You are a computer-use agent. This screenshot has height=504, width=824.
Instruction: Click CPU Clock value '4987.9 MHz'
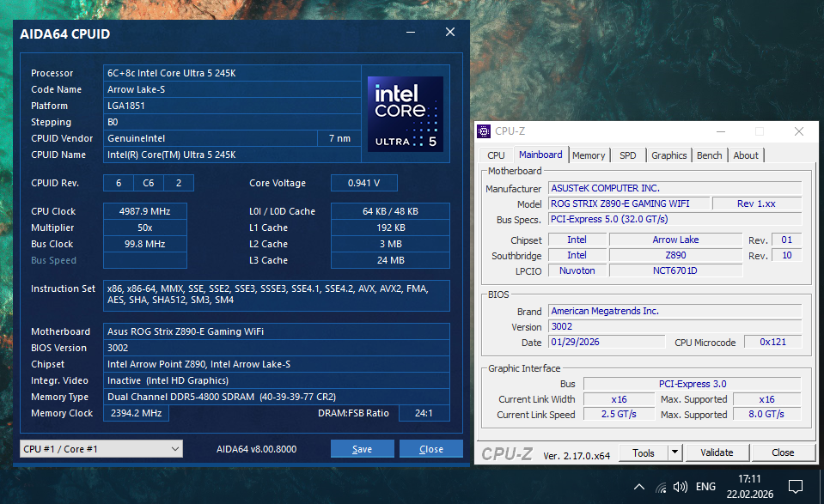(145, 211)
